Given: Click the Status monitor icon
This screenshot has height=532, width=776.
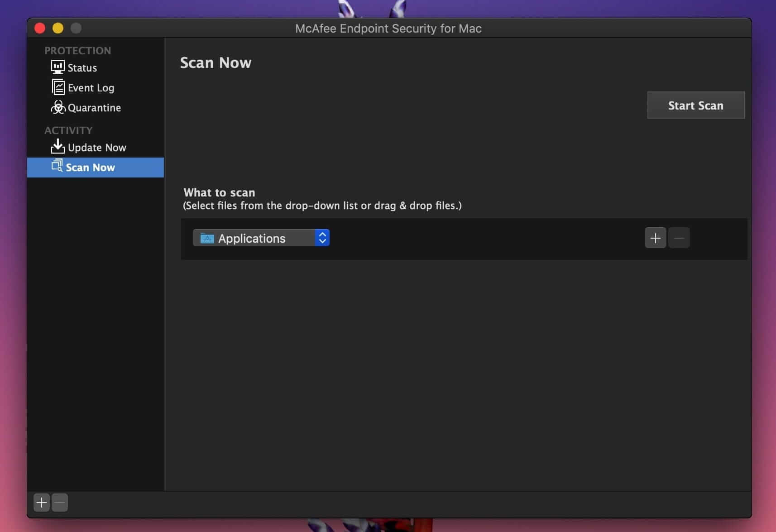Looking at the screenshot, I should pyautogui.click(x=57, y=67).
